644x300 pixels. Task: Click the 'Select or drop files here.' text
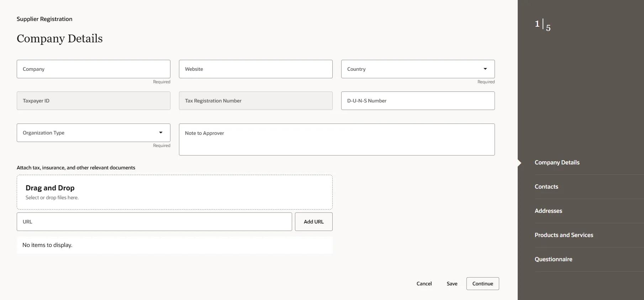(x=52, y=198)
